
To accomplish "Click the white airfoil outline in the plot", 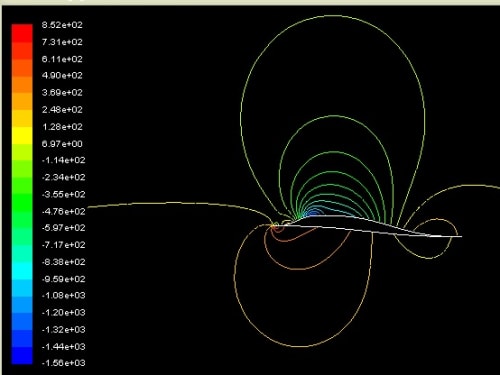I will pyautogui.click(x=367, y=227).
